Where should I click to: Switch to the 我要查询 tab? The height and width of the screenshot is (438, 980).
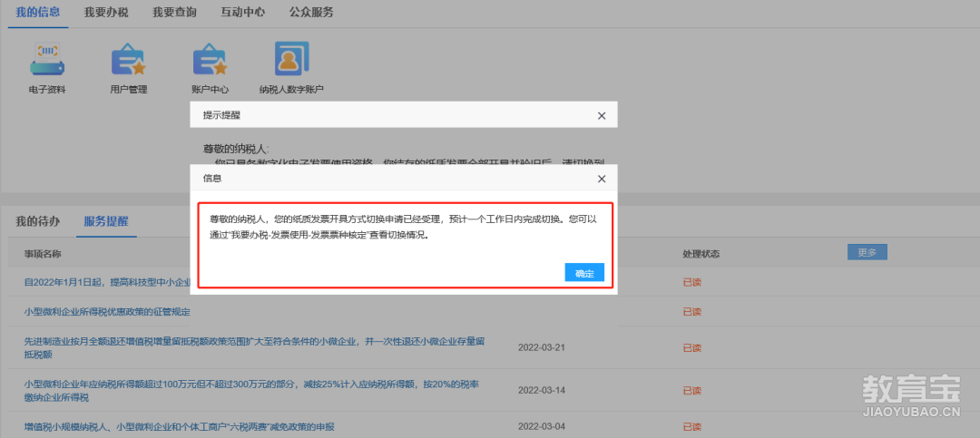(x=174, y=13)
